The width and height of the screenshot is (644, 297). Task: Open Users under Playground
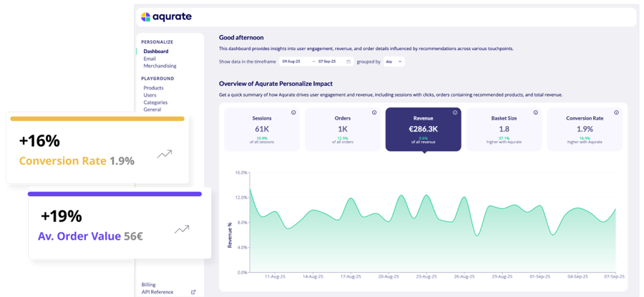click(x=150, y=95)
